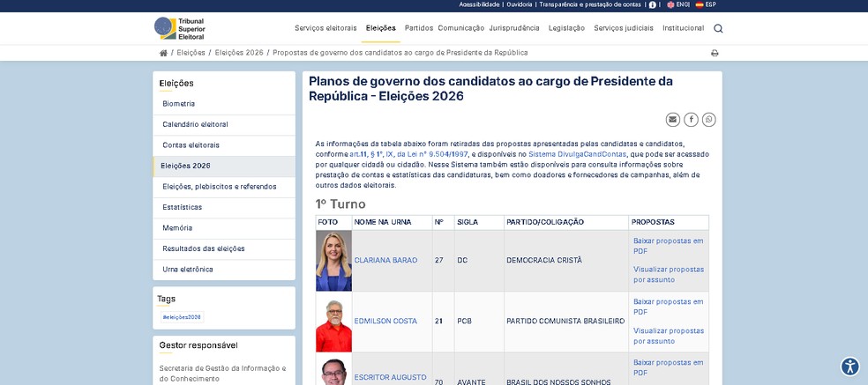
Task: Open ESCRITOR AUGUSTO candidate link
Action: pyautogui.click(x=390, y=378)
